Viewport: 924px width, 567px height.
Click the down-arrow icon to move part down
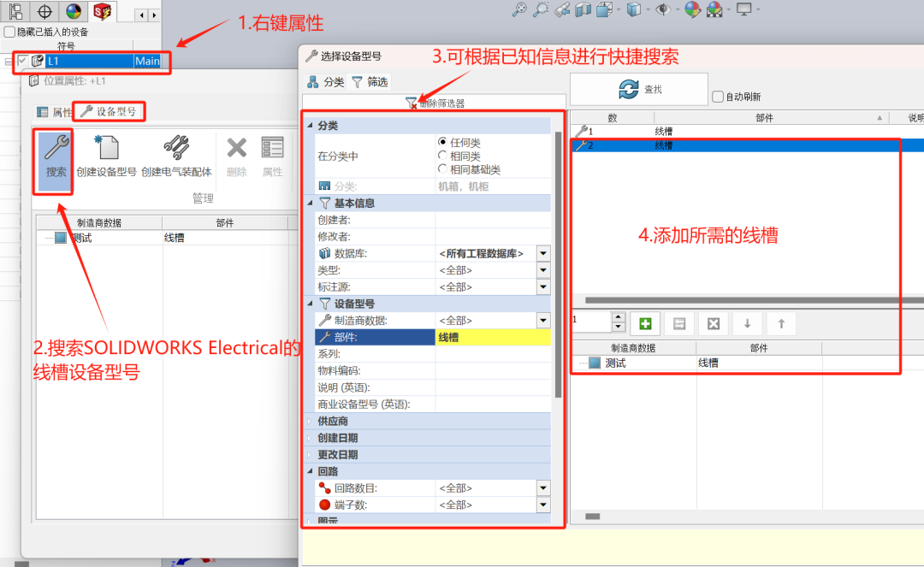pos(748,323)
